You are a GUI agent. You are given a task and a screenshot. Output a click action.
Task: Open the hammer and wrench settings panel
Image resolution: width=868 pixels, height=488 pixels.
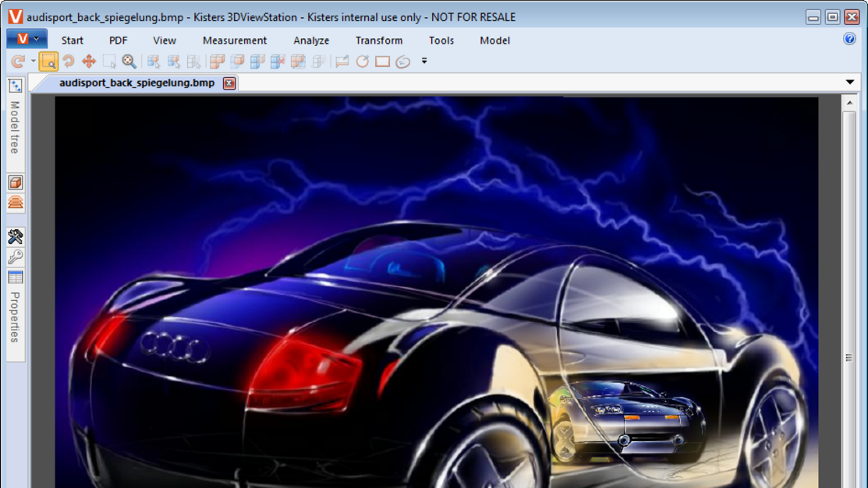(16, 237)
